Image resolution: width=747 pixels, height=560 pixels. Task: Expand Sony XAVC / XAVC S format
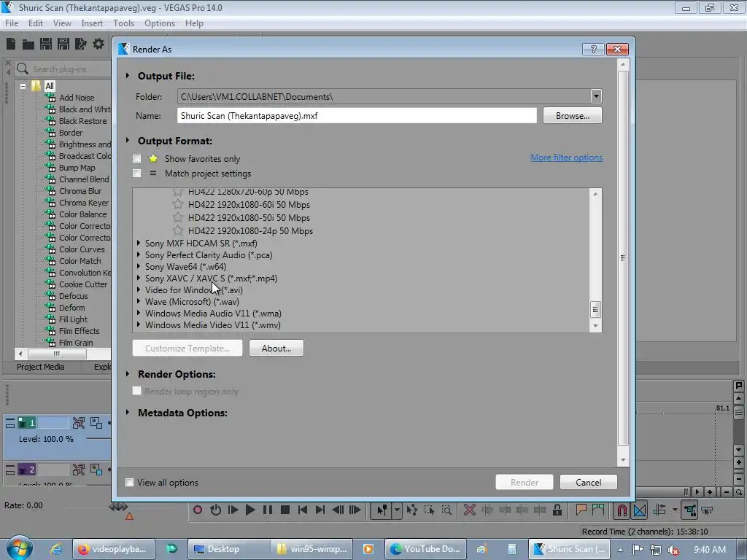point(138,278)
